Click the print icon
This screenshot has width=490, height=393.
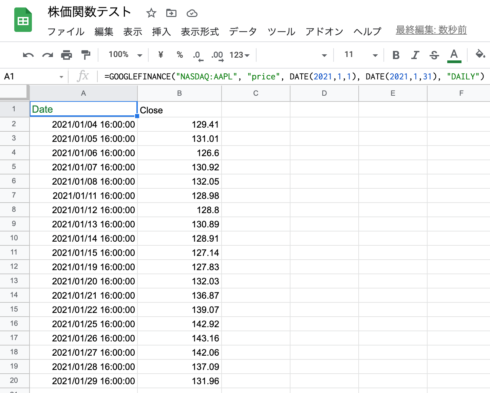(x=66, y=55)
